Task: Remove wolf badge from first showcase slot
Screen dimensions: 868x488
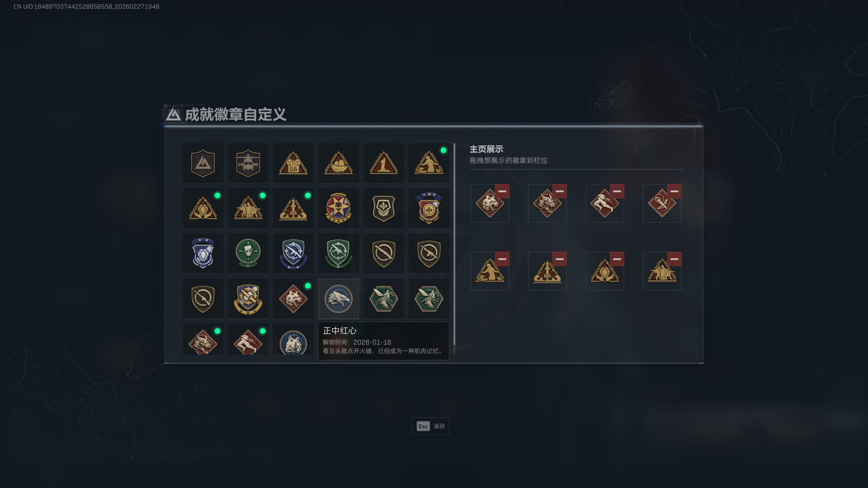Action: click(x=502, y=191)
